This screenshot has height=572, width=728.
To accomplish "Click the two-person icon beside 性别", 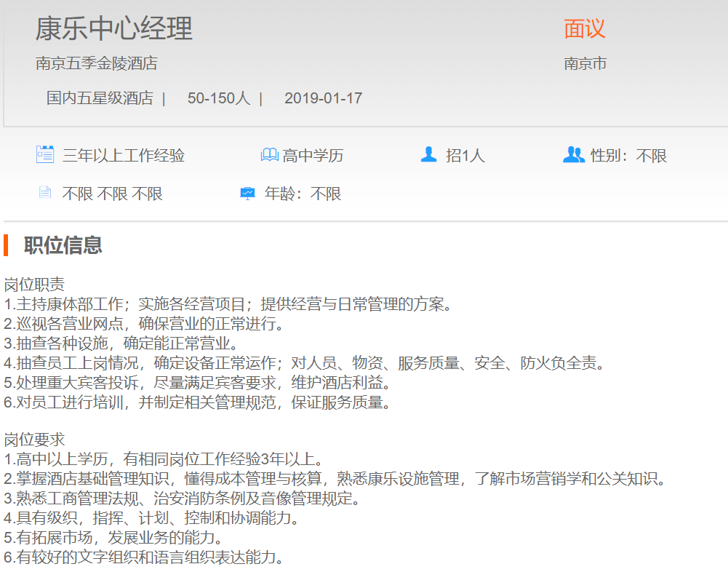I will pos(573,154).
